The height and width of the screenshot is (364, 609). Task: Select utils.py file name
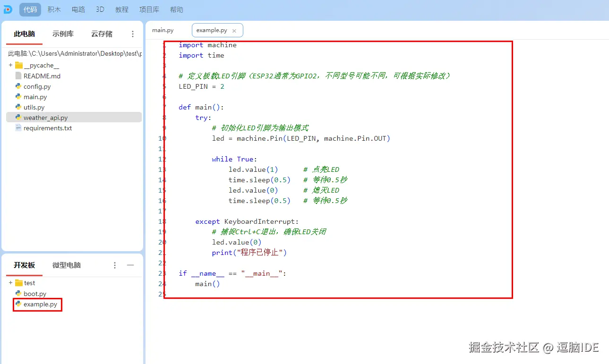point(34,107)
